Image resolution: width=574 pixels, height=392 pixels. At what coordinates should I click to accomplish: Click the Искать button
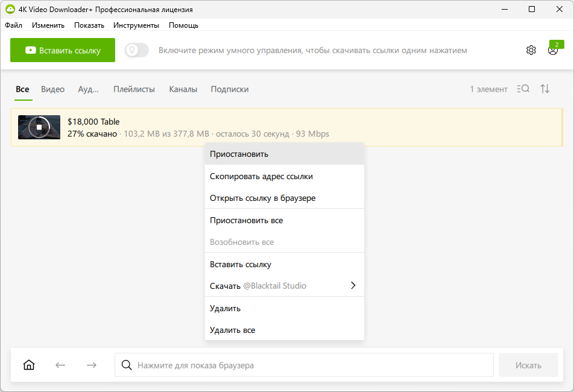[528, 365]
